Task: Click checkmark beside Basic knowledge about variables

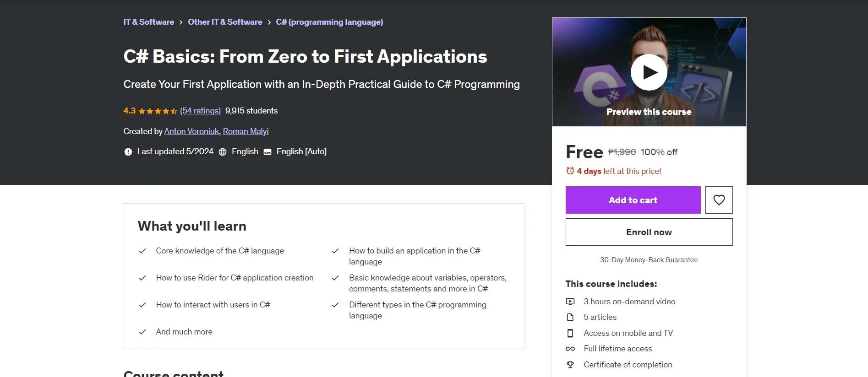Action: (335, 278)
